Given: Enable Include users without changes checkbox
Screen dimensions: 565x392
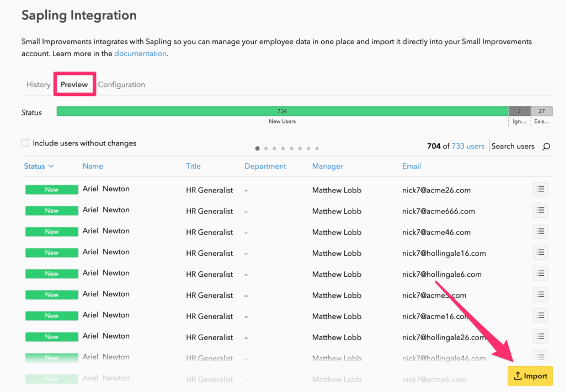Looking at the screenshot, I should (25, 143).
